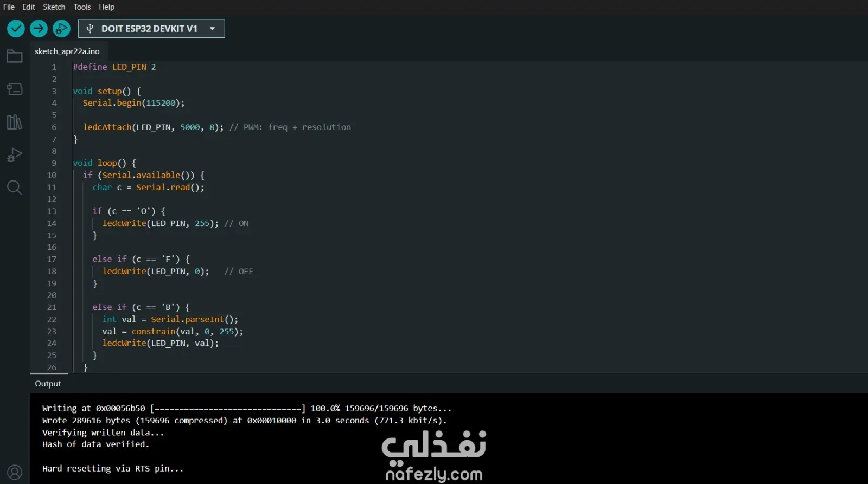
Task: Click the Serial.begin(115200); line
Action: (133, 103)
